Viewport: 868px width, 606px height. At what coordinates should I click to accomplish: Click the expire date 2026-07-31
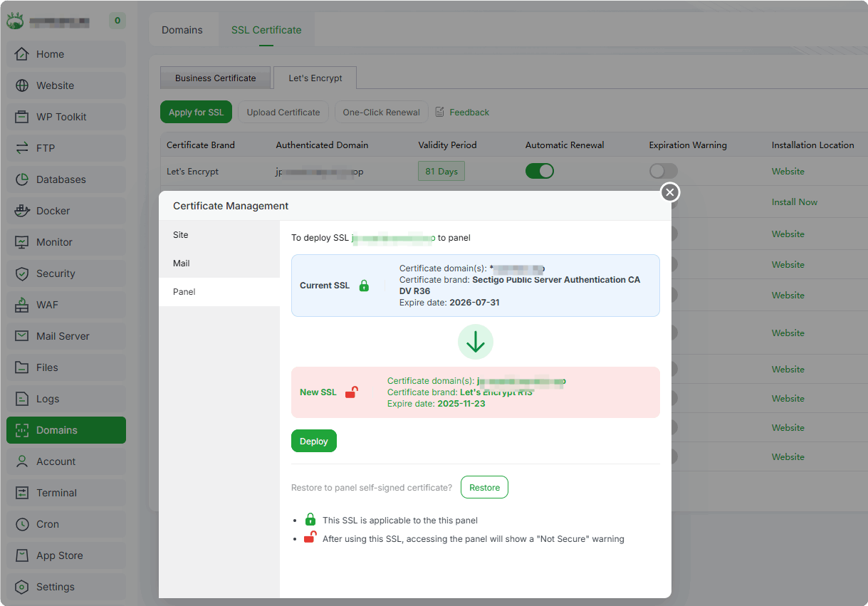475,303
